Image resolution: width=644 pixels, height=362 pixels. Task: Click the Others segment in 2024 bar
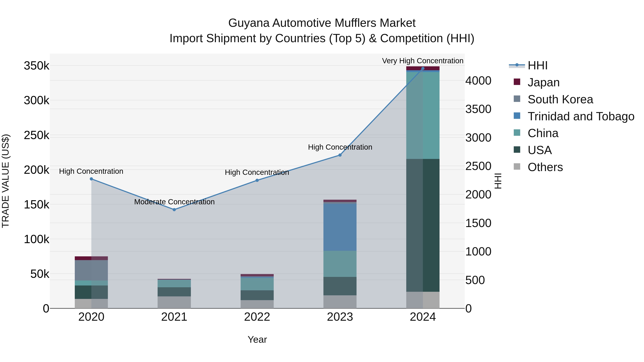[x=423, y=300]
